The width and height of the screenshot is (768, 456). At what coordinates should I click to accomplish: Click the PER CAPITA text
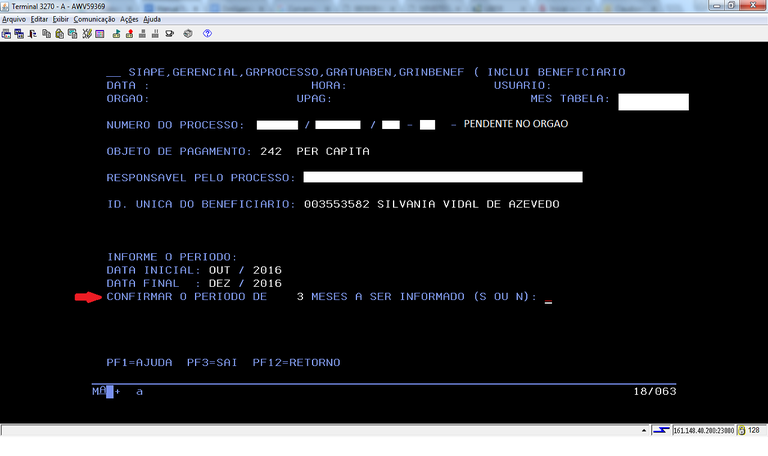pos(333,151)
